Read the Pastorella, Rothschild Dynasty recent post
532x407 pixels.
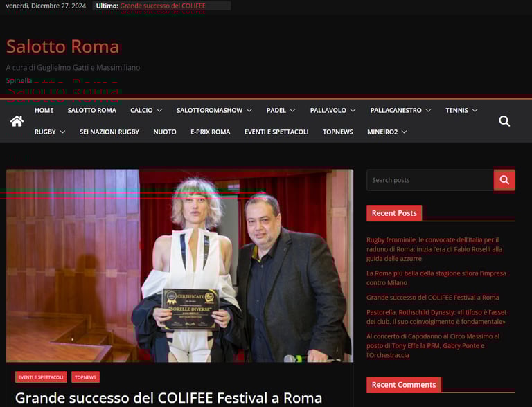click(x=436, y=317)
